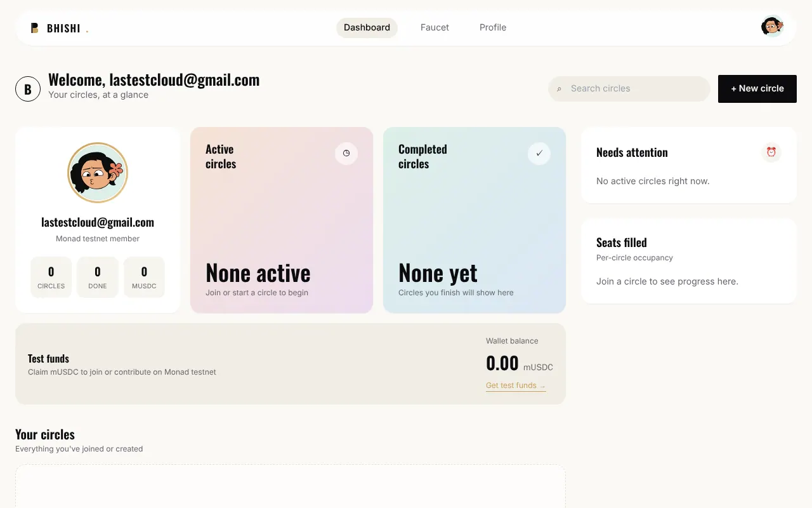Image resolution: width=812 pixels, height=508 pixels.
Task: Click 'Circles you finish will show here'
Action: 456,293
